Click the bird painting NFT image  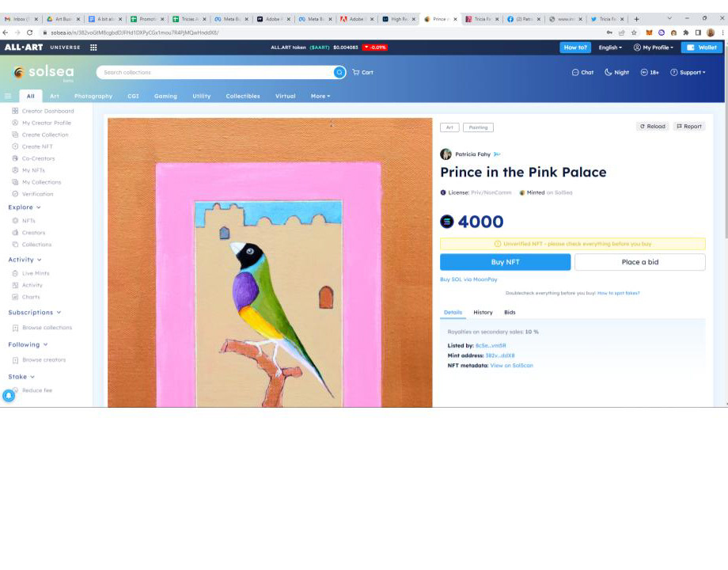click(x=270, y=263)
